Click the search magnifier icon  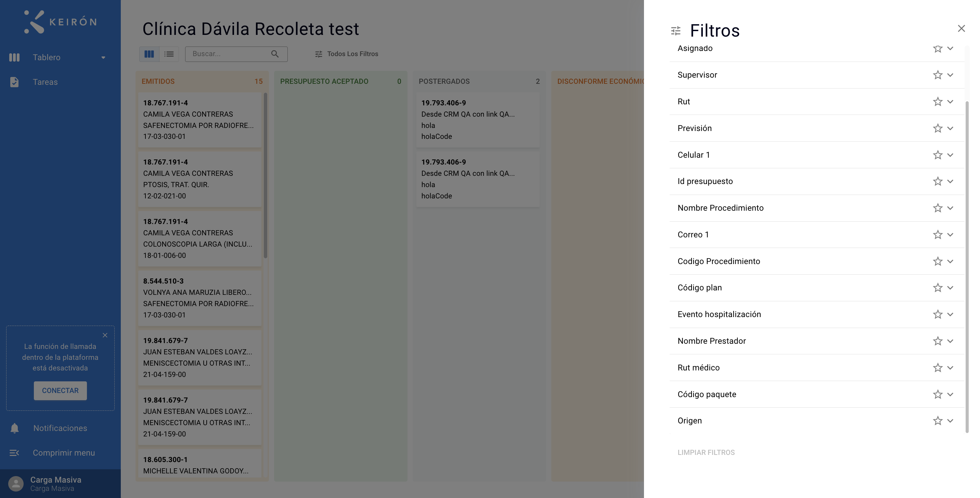(x=275, y=54)
